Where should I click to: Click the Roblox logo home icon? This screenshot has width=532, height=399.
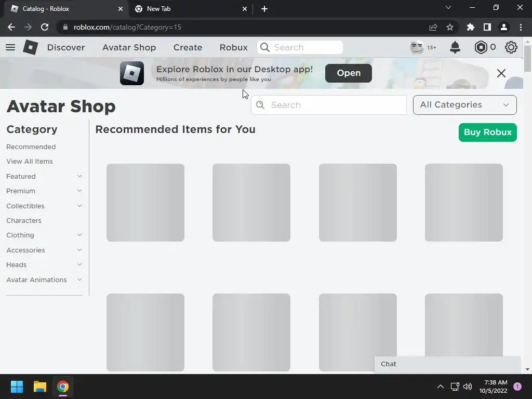pos(30,47)
